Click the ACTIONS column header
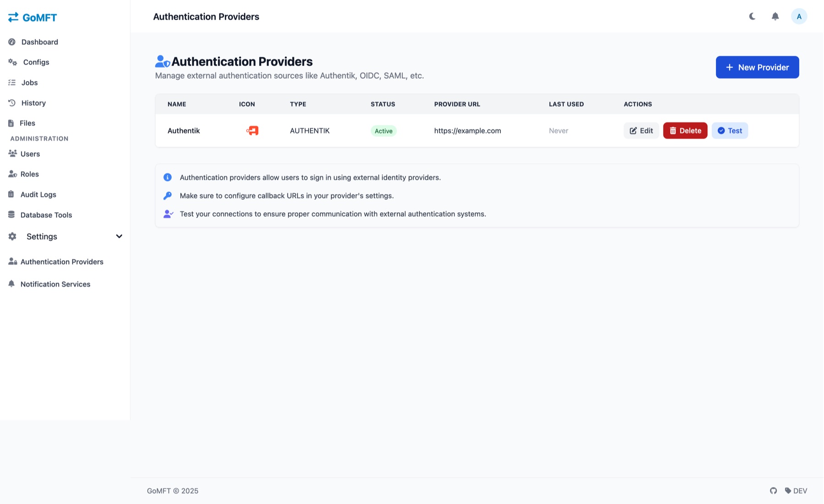Image resolution: width=824 pixels, height=504 pixels. (x=638, y=104)
